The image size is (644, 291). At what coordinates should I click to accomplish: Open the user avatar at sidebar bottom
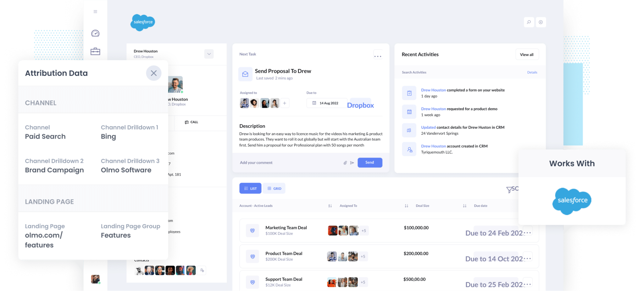(95, 279)
